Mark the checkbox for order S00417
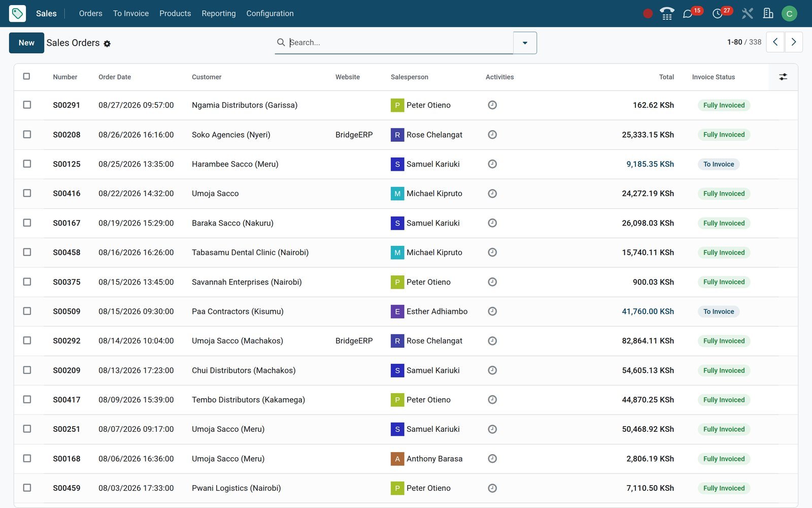 coord(27,399)
